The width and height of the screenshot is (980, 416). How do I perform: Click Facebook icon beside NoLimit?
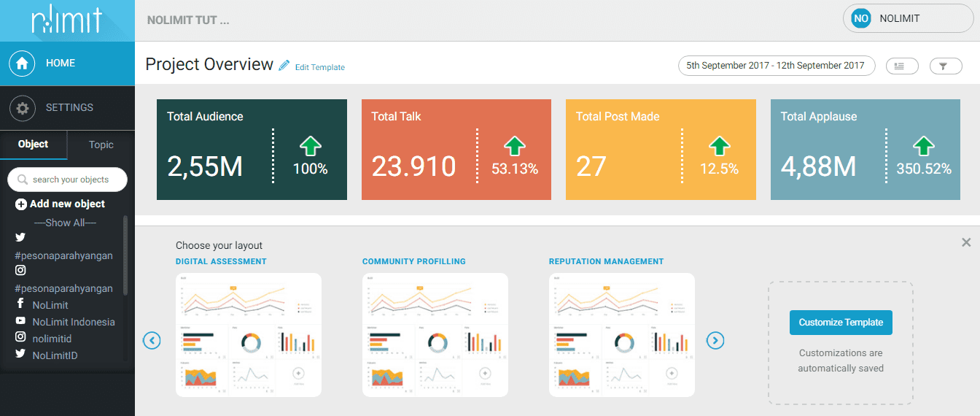click(x=20, y=304)
